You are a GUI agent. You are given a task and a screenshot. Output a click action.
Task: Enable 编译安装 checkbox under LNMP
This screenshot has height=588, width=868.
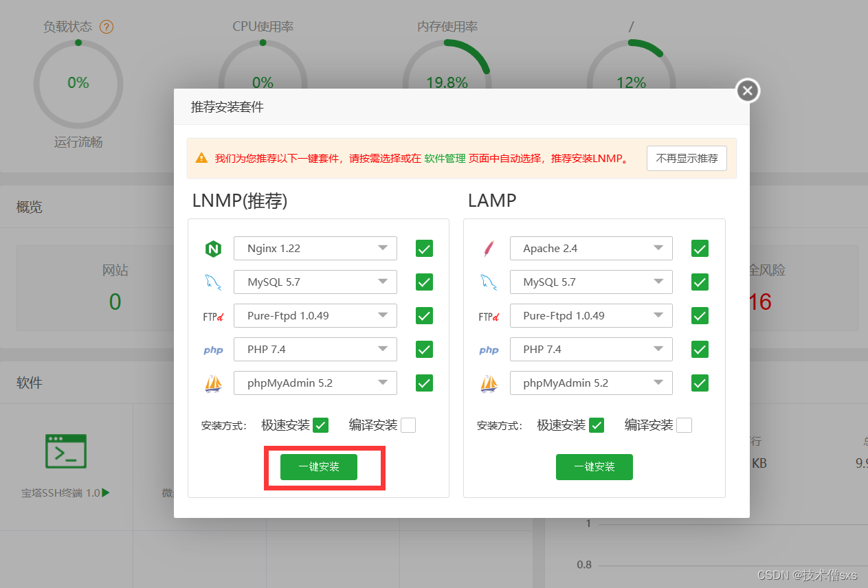[x=408, y=425]
